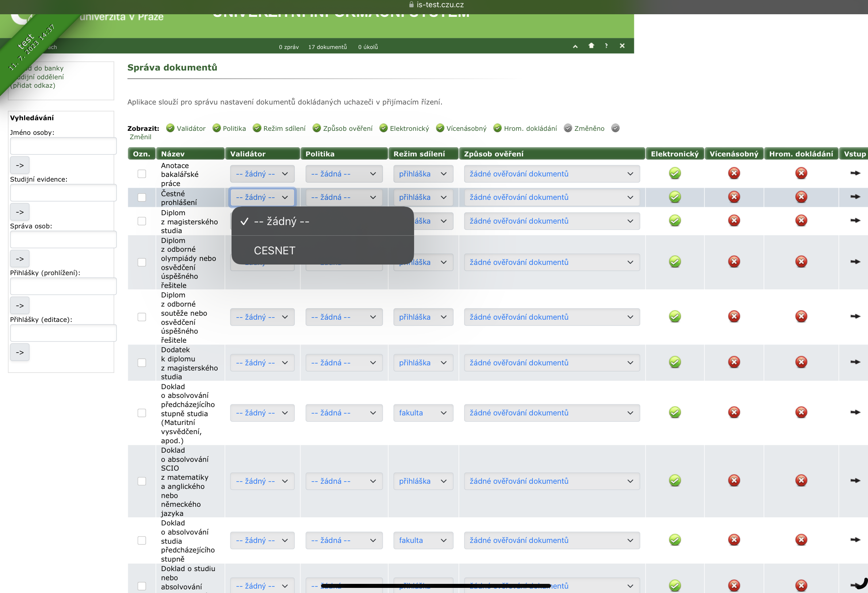The height and width of the screenshot is (593, 868).
Task: Click the Studijní evidence search input
Action: coord(63,193)
